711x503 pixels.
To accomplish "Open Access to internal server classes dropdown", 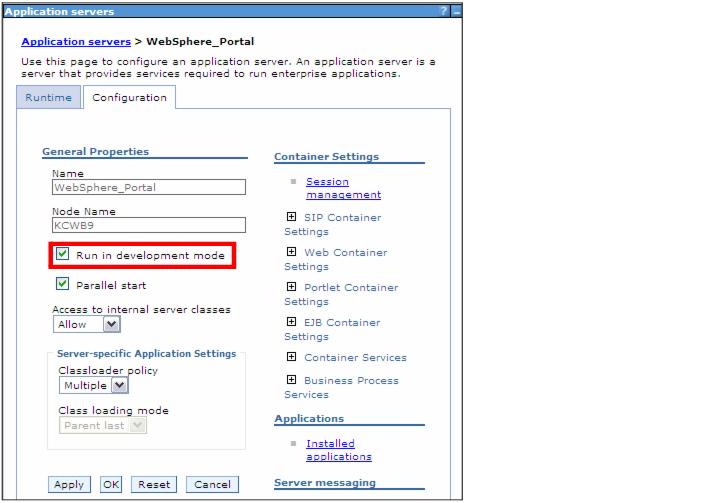I will [x=87, y=324].
